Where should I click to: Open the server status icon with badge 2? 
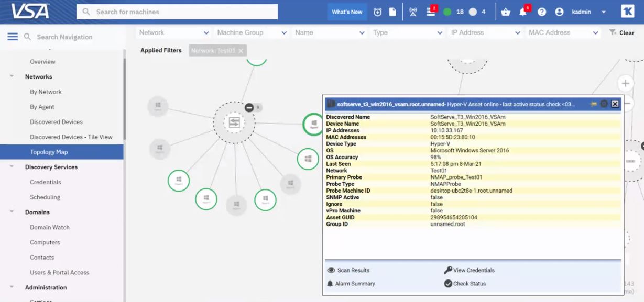[x=430, y=11]
